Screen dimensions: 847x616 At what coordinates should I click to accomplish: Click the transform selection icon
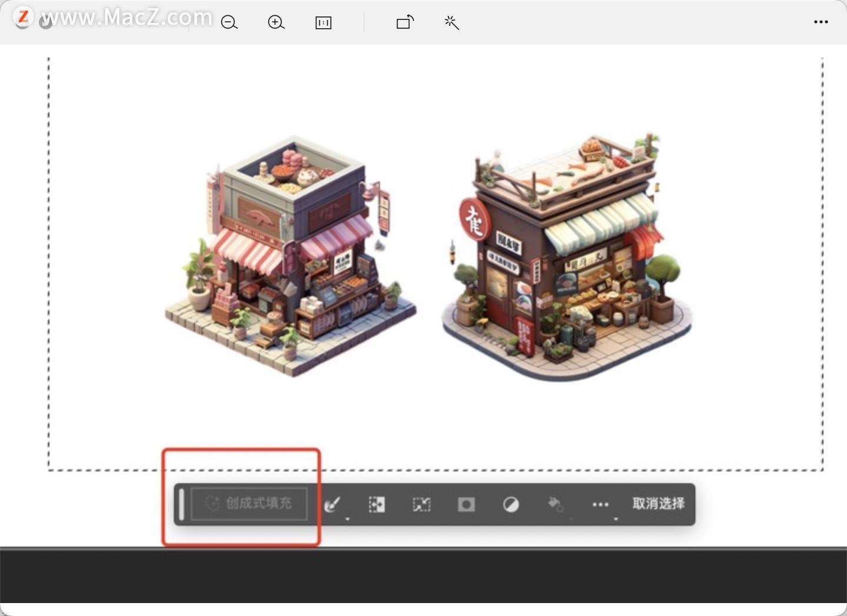[422, 504]
